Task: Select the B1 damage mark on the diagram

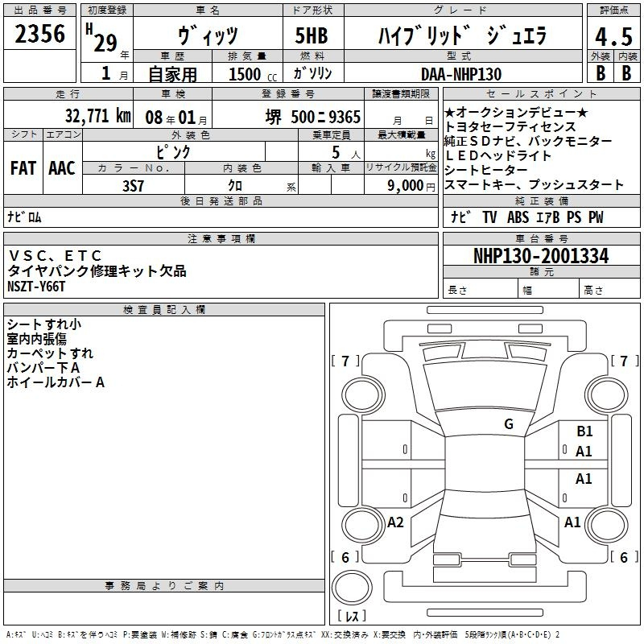Action: pos(584,431)
